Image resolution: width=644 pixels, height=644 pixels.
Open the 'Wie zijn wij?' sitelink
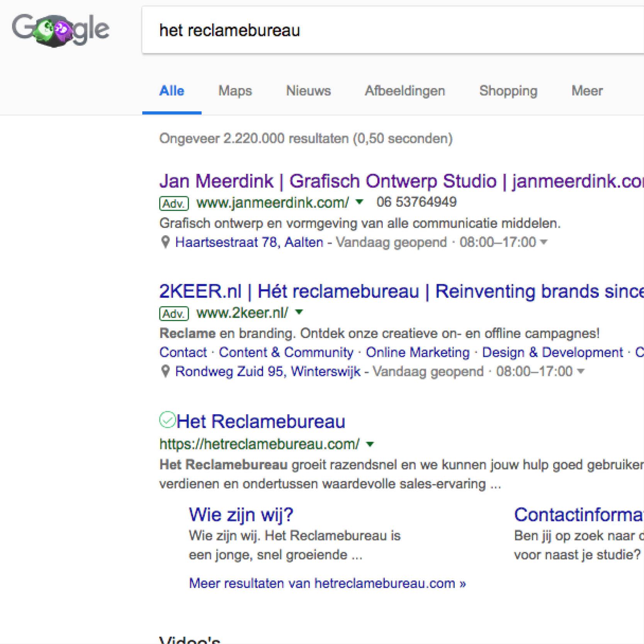tap(241, 515)
